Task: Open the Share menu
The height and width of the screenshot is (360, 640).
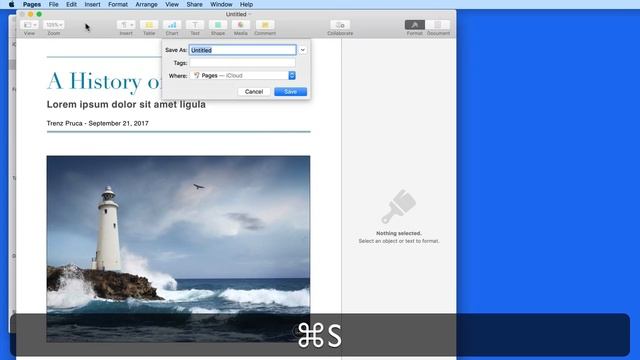Action: coord(194,4)
